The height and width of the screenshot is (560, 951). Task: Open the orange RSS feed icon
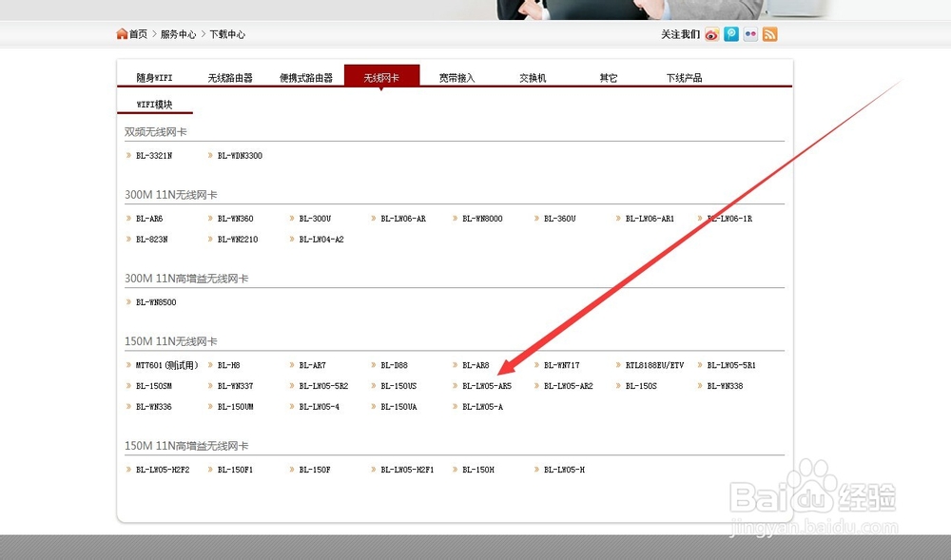770,34
